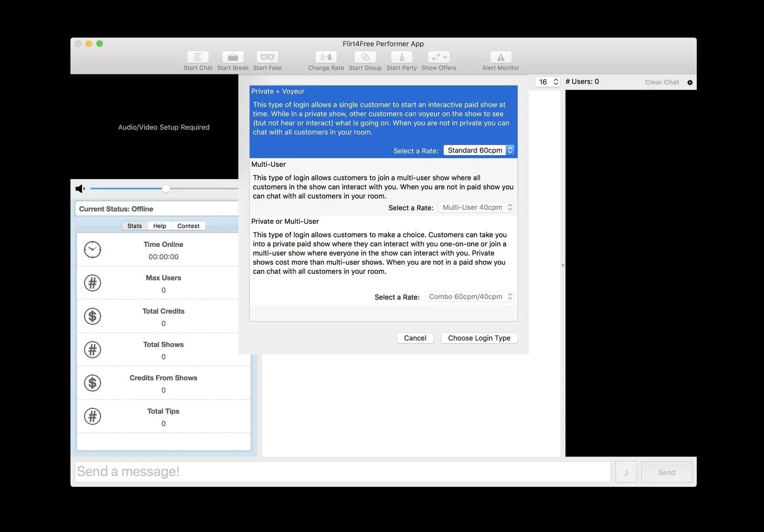Switch to the Stats tab
Viewport: 764px width, 532px height.
(134, 226)
